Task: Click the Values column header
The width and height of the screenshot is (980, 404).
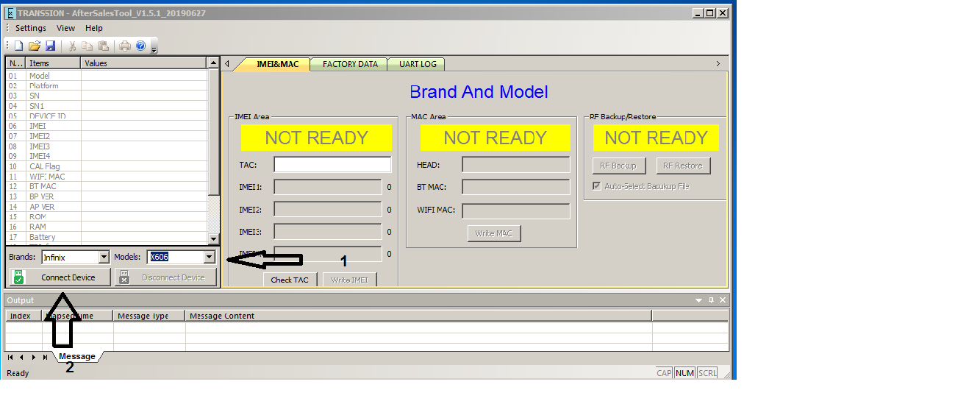Action: tap(145, 63)
